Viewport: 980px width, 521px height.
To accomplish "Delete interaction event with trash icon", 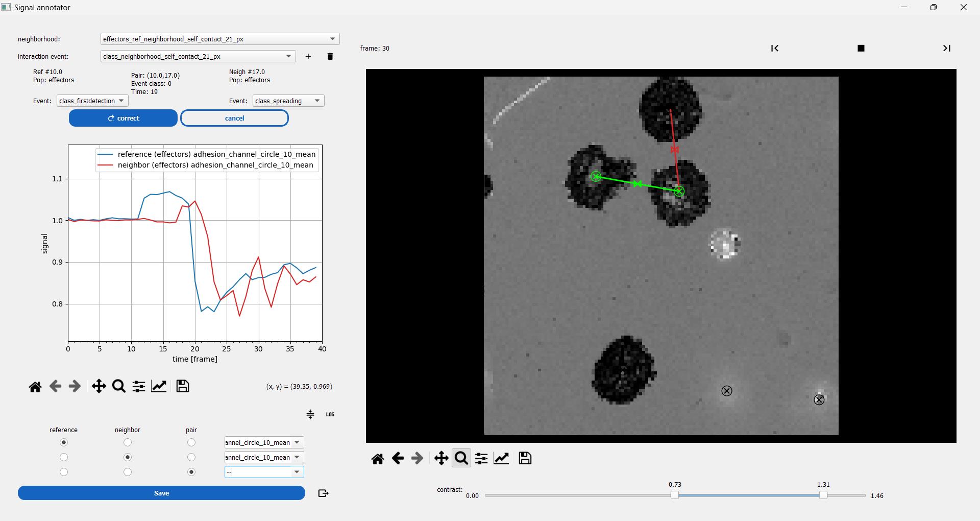I will 330,56.
